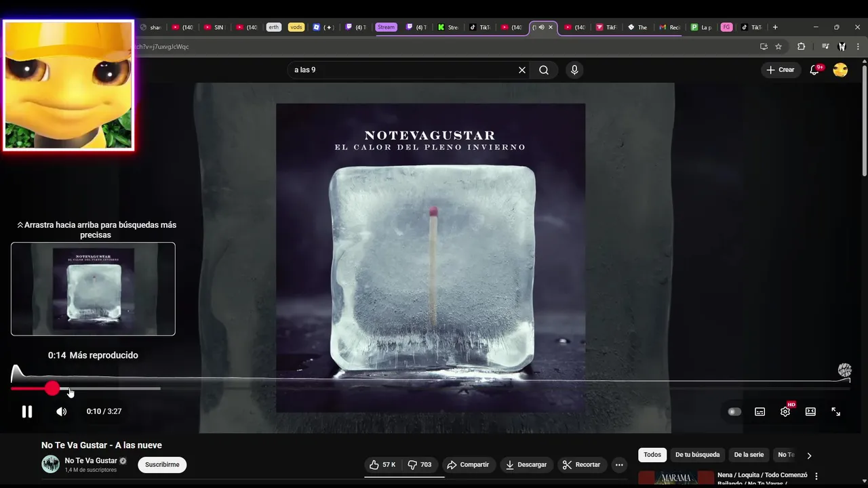Image resolution: width=868 pixels, height=488 pixels.
Task: Install app icon in the address bar
Action: 764,47
